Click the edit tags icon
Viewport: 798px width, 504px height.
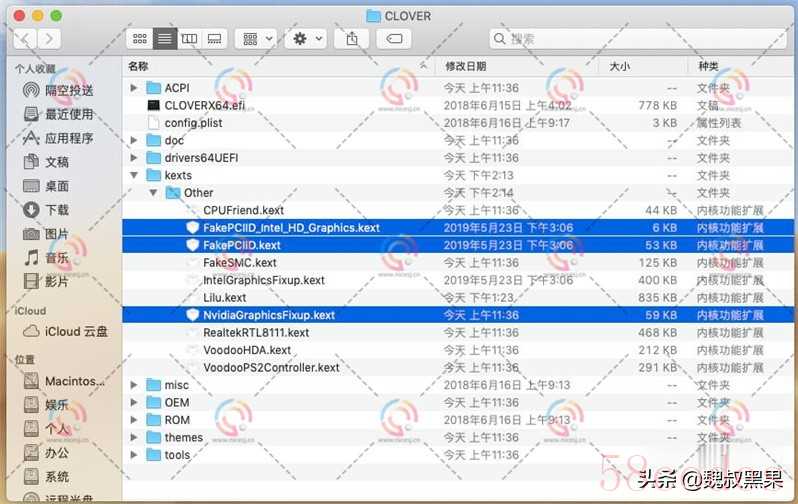(x=394, y=39)
